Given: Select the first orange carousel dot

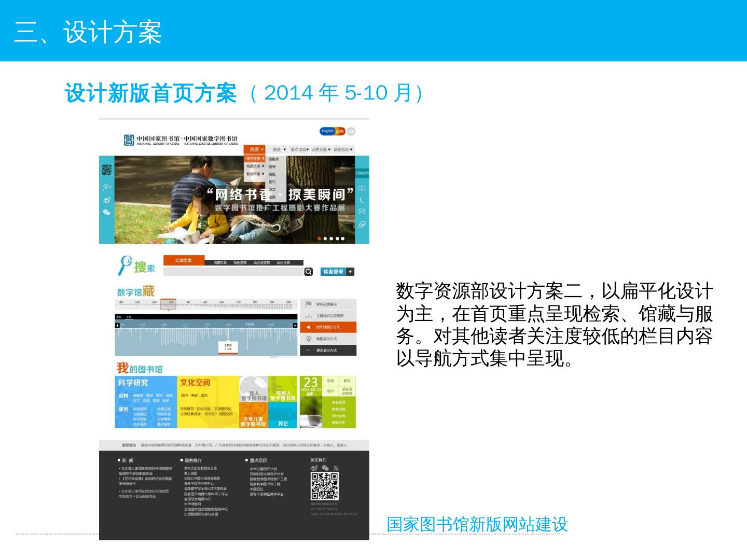Looking at the screenshot, I should click(x=319, y=239).
